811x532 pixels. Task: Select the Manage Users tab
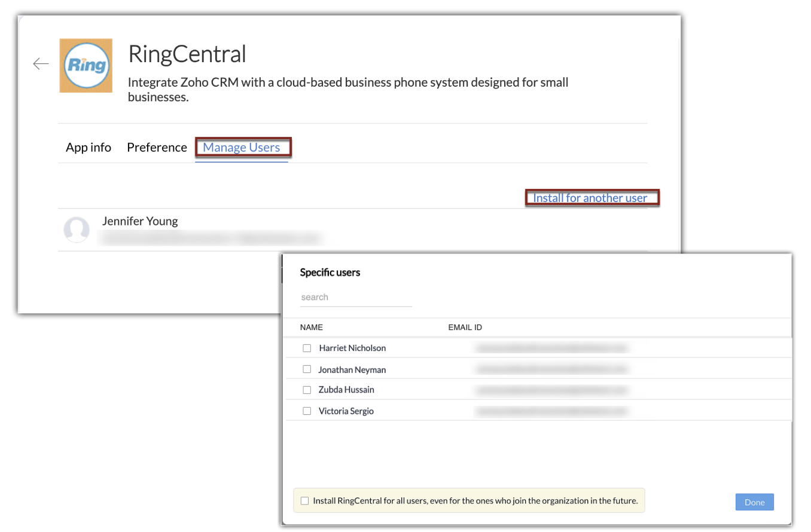[242, 148]
